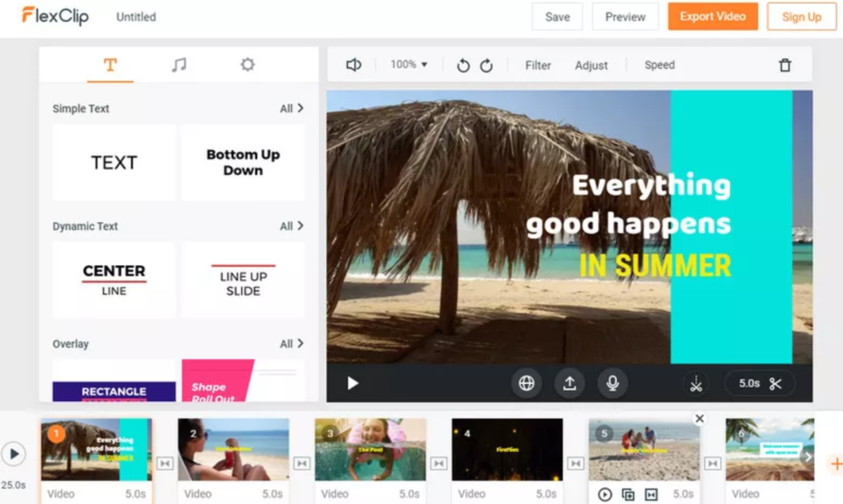
Task: Click the split scissors icon
Action: click(696, 384)
